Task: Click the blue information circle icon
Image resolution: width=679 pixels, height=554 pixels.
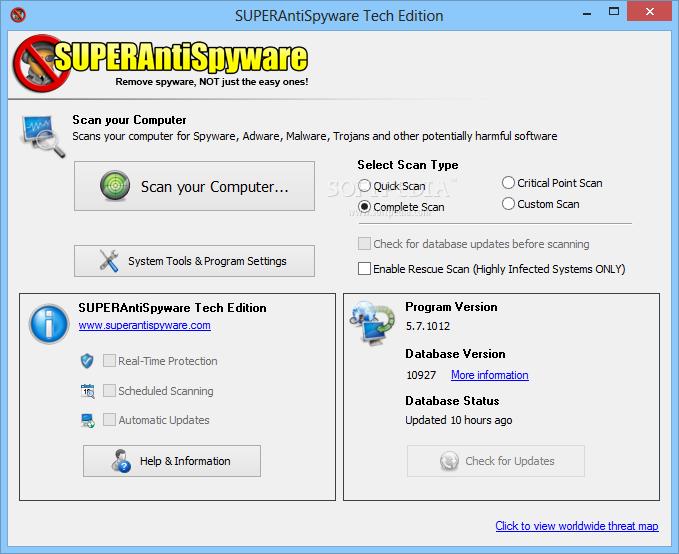Action: [49, 324]
